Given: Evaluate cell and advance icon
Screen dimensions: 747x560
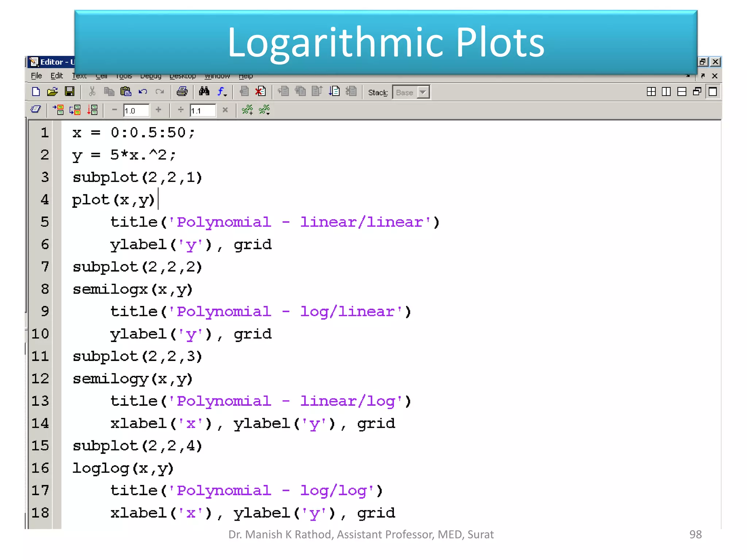Looking at the screenshot, I should pos(75,110).
